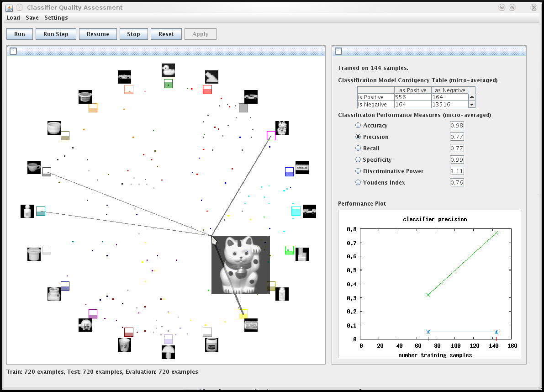This screenshot has width=544, height=392.
Task: Select the Recall measure
Action: click(x=358, y=148)
